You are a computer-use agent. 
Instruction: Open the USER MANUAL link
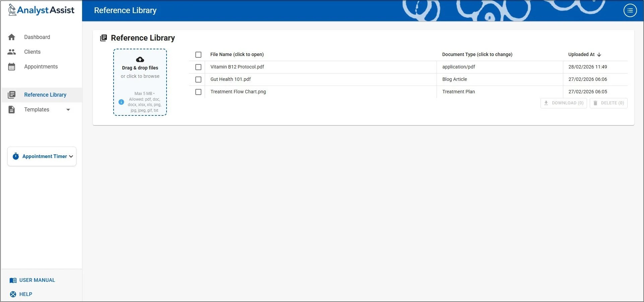click(32, 280)
